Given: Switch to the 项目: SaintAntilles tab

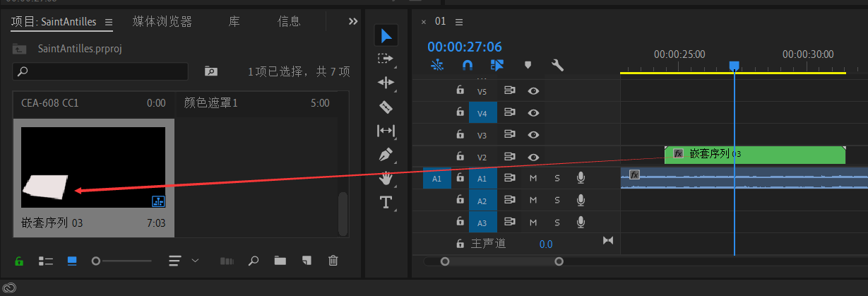Looking at the screenshot, I should (x=54, y=22).
